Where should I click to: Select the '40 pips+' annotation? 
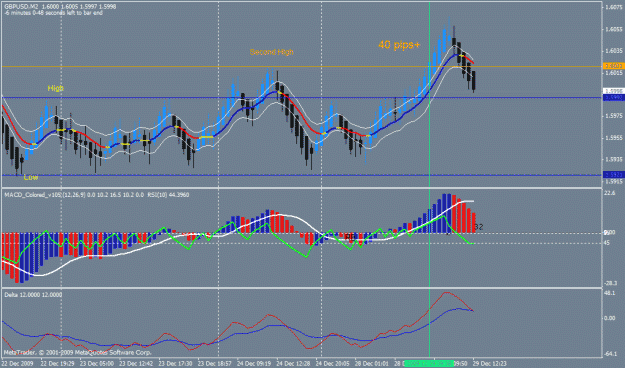point(399,45)
